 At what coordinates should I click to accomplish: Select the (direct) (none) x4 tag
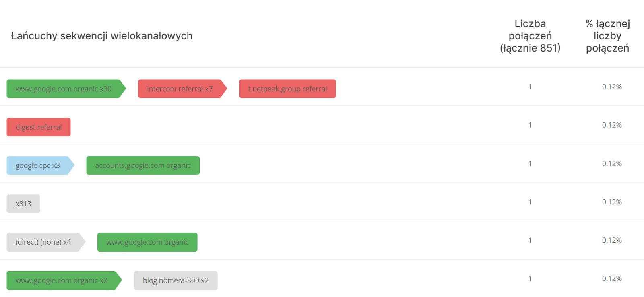point(46,242)
